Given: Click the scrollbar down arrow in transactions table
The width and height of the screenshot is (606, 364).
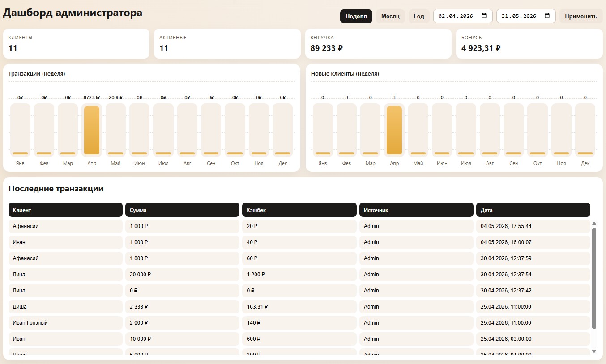Looking at the screenshot, I should pyautogui.click(x=594, y=351).
